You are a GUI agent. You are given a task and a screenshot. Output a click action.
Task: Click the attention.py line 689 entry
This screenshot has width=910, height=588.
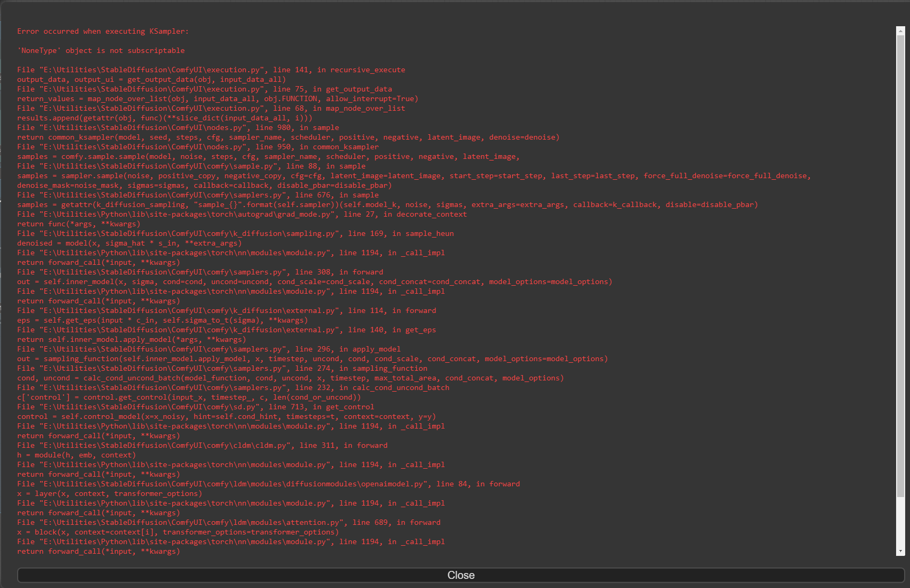point(229,522)
